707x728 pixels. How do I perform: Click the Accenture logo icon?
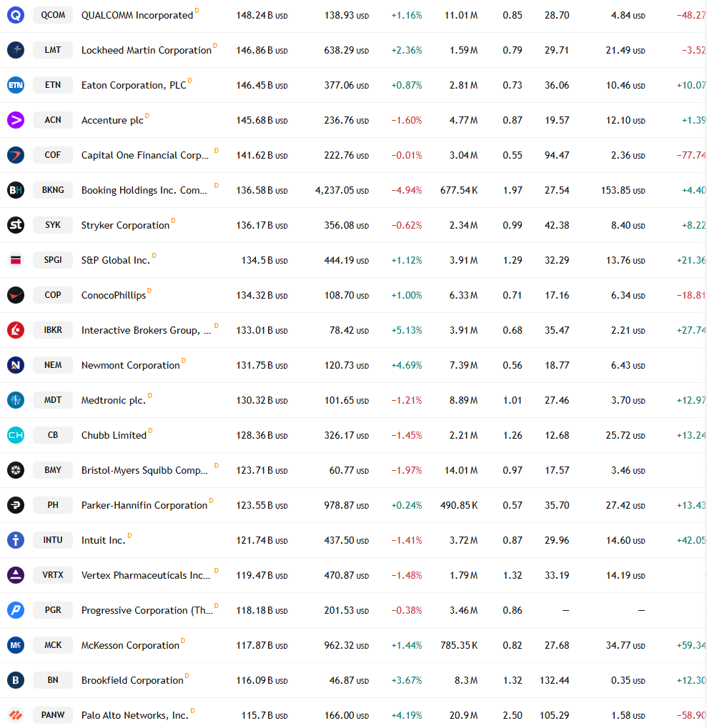tap(16, 120)
